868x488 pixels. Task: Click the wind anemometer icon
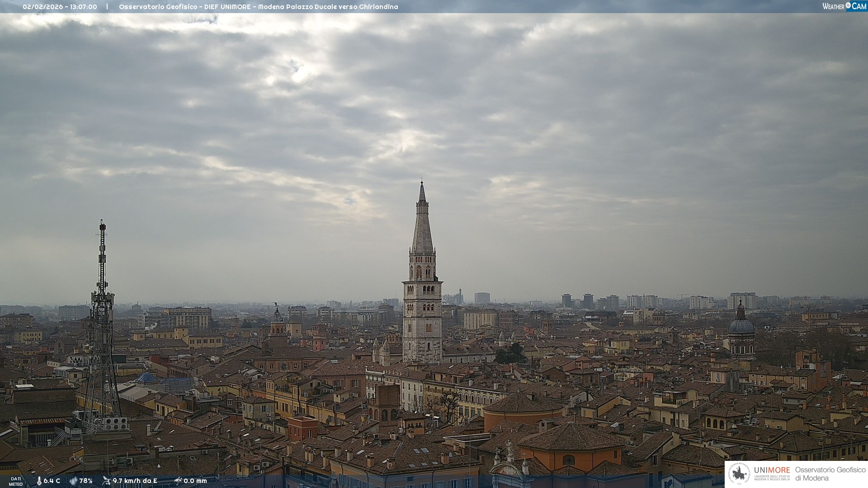(x=106, y=480)
